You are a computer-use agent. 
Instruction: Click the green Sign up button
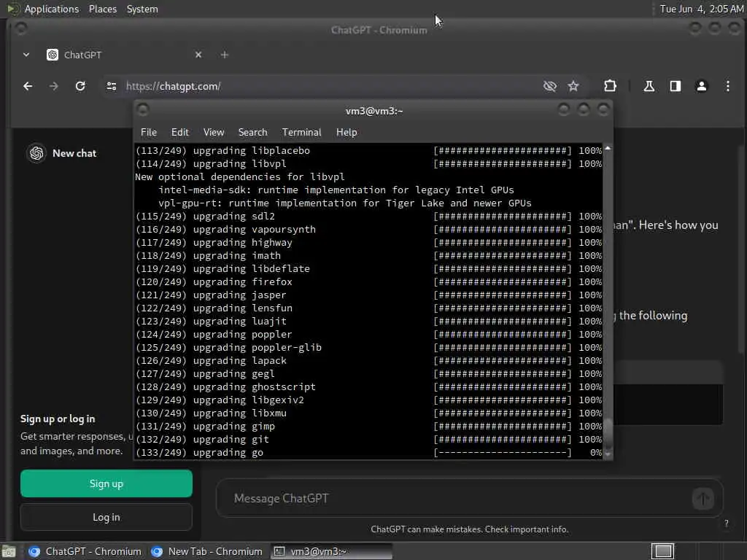tap(107, 484)
